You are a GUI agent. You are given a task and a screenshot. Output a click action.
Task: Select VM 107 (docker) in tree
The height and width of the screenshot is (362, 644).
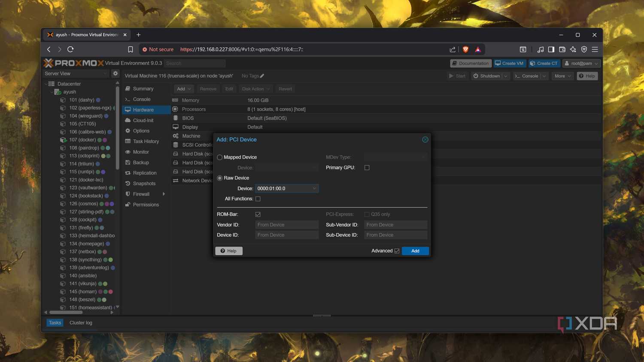(82, 140)
